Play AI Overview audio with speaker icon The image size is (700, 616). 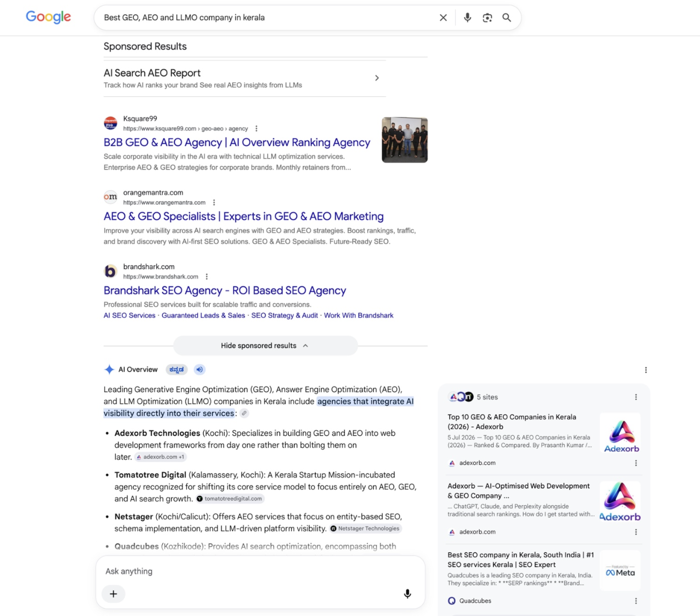pos(199,370)
